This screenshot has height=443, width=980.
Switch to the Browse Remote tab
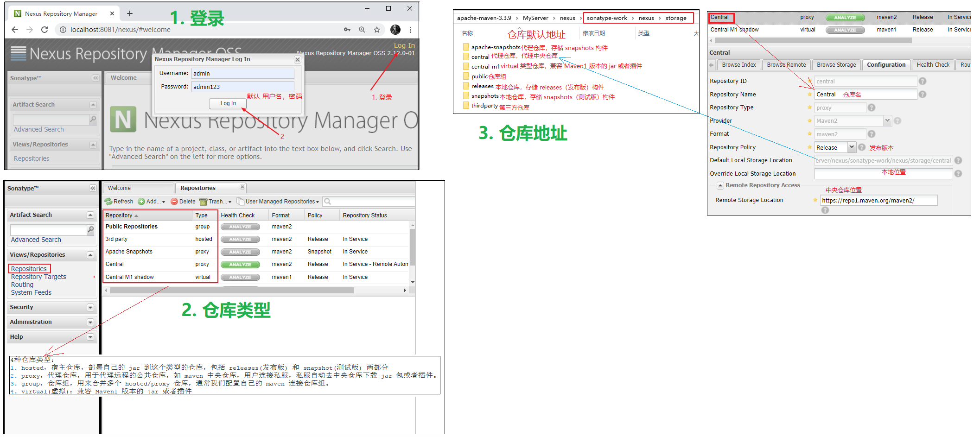(786, 65)
